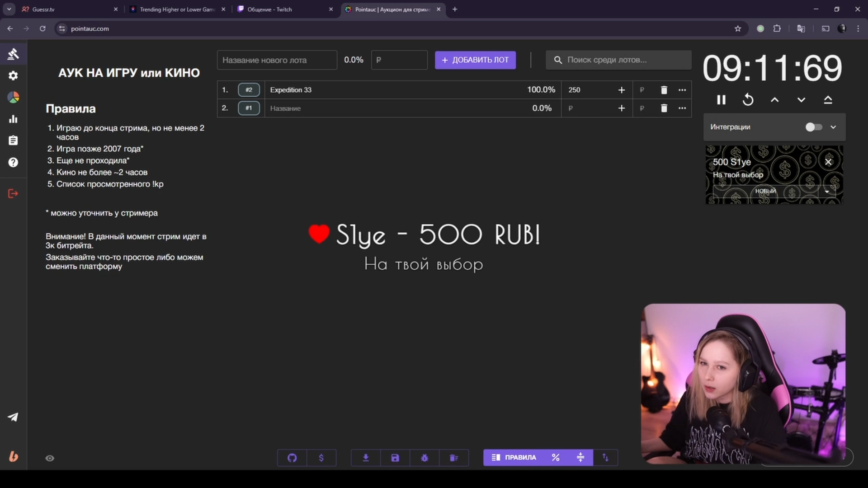
Task: Open the tab search dropdown arrow
Action: [x=9, y=9]
